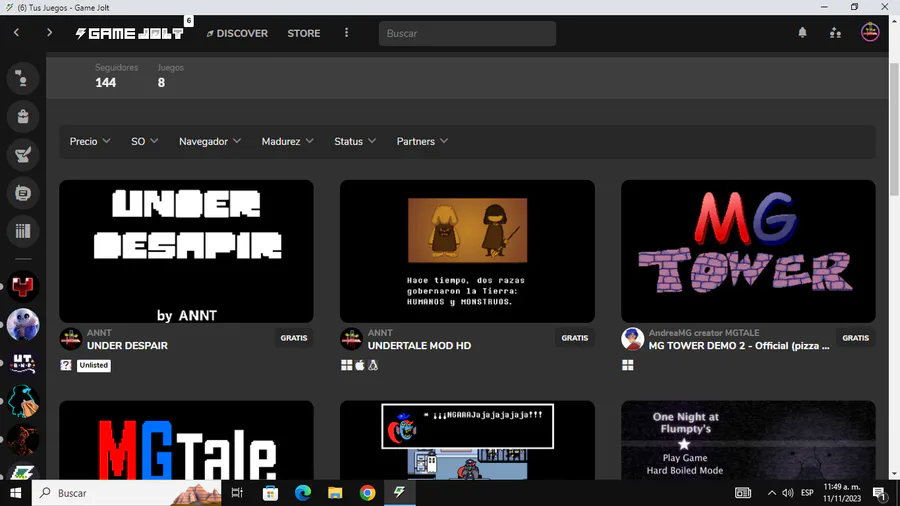
Task: Click the volume icon in system tray
Action: (x=788, y=493)
